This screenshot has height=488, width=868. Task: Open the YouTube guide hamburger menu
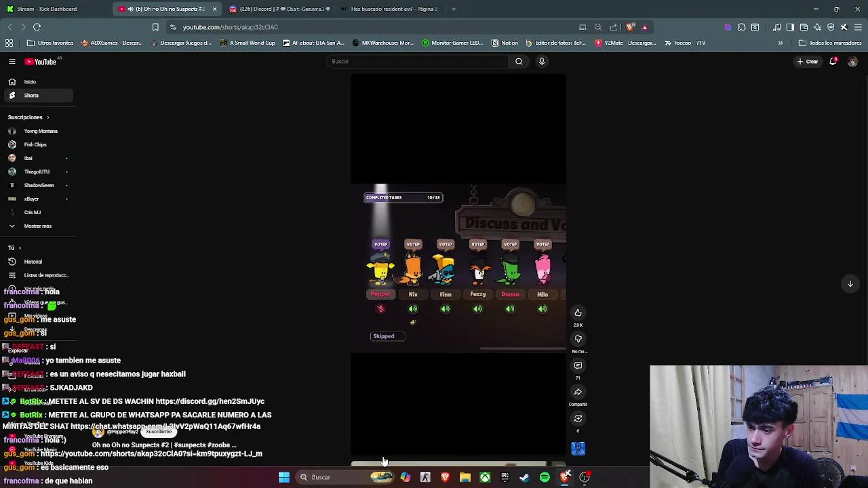click(12, 62)
